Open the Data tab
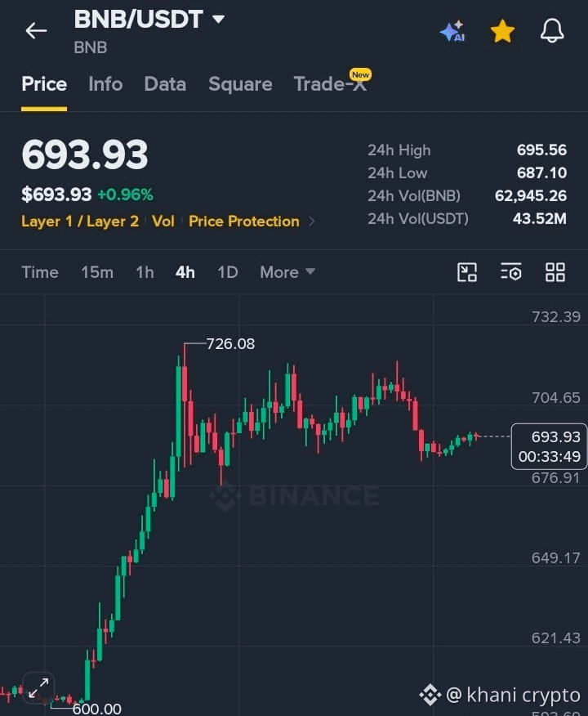The height and width of the screenshot is (716, 588). pyautogui.click(x=165, y=84)
